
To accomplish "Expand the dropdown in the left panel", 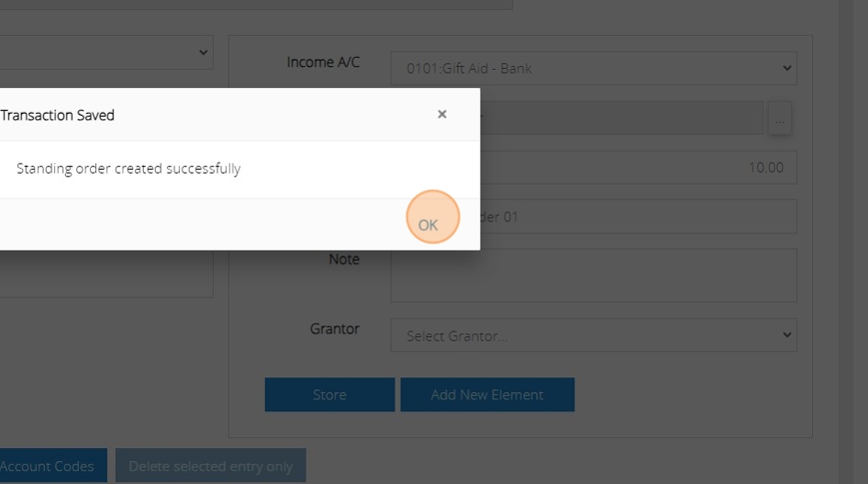I will click(x=106, y=52).
